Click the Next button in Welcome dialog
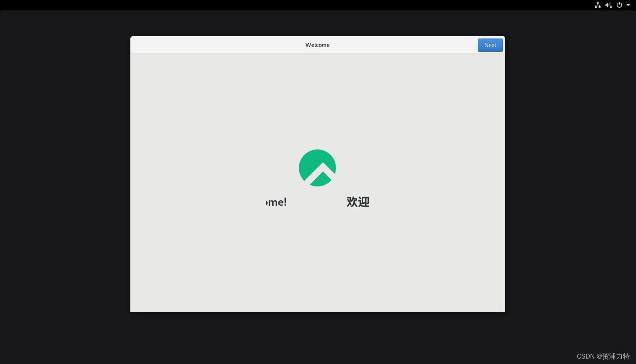The height and width of the screenshot is (364, 636). (490, 45)
